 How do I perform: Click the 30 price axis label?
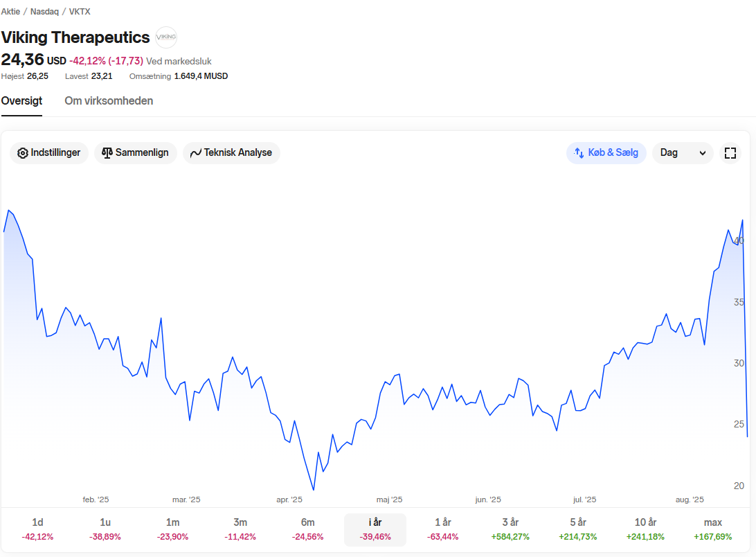coord(739,363)
